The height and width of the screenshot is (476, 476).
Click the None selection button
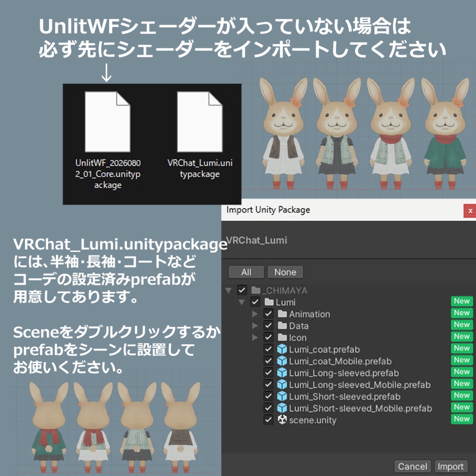tap(285, 272)
